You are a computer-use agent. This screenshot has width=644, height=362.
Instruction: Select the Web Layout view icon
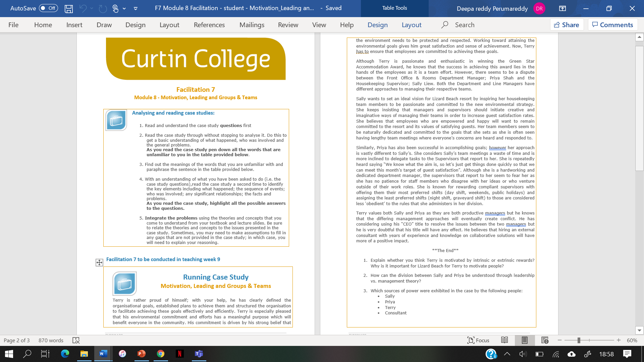click(545, 340)
